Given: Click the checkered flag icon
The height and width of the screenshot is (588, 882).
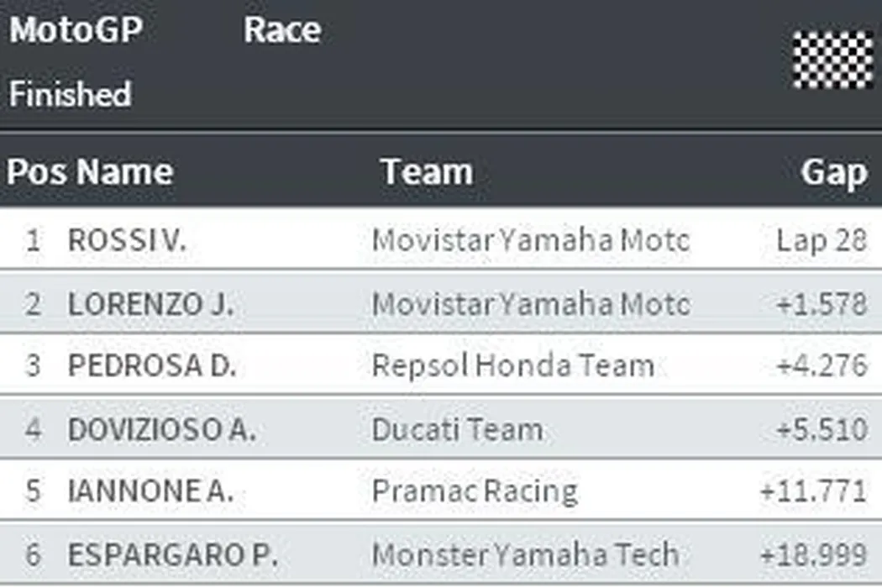Looking at the screenshot, I should tap(832, 59).
